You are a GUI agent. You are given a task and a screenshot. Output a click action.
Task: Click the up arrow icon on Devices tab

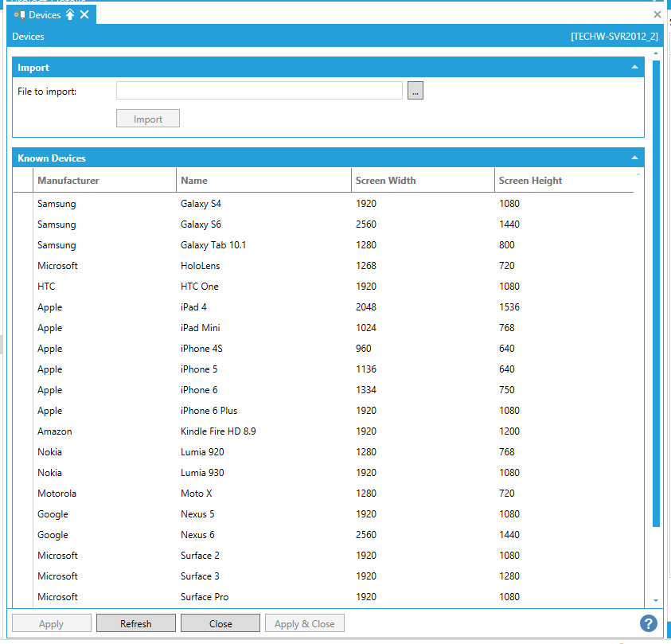pos(70,15)
